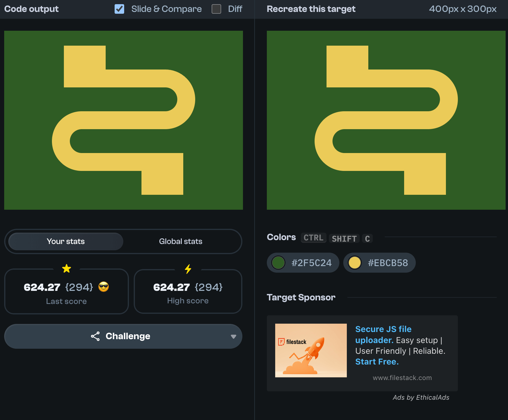Click the Code output preview canvas
Image resolution: width=508 pixels, height=420 pixels.
(124, 120)
